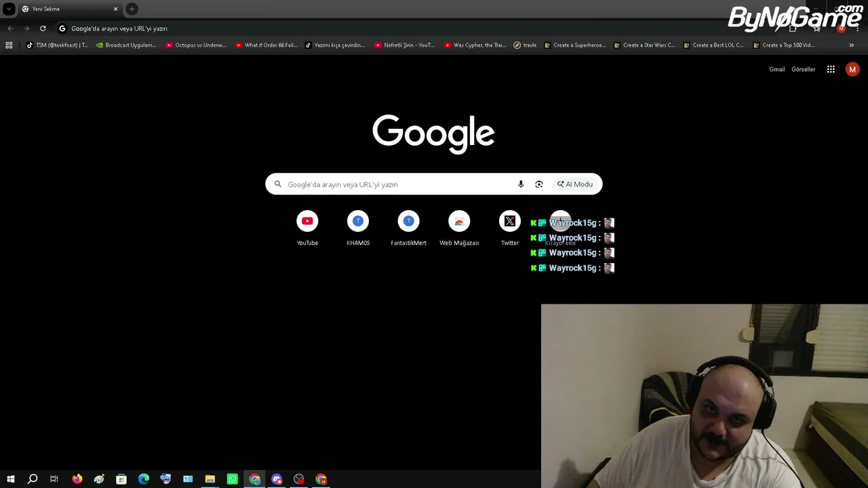Open the Nefretli Şirin YouTube bookmark

(x=405, y=45)
